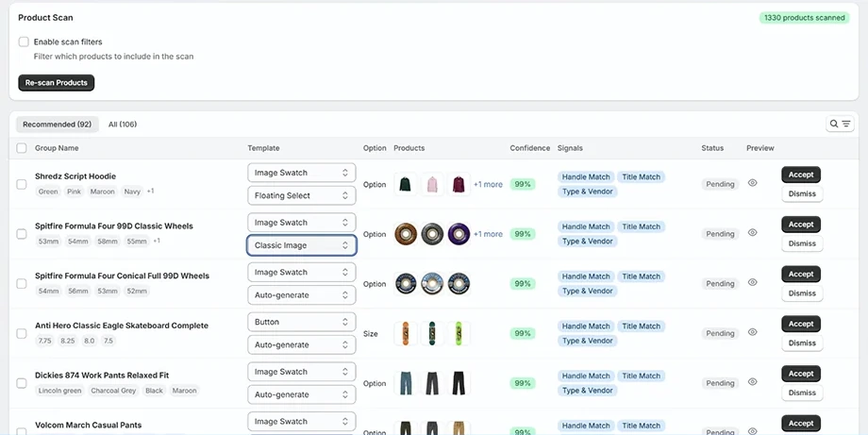
Task: Open Auto-generate dropdown for Dickies Work Pants
Action: coord(301,394)
